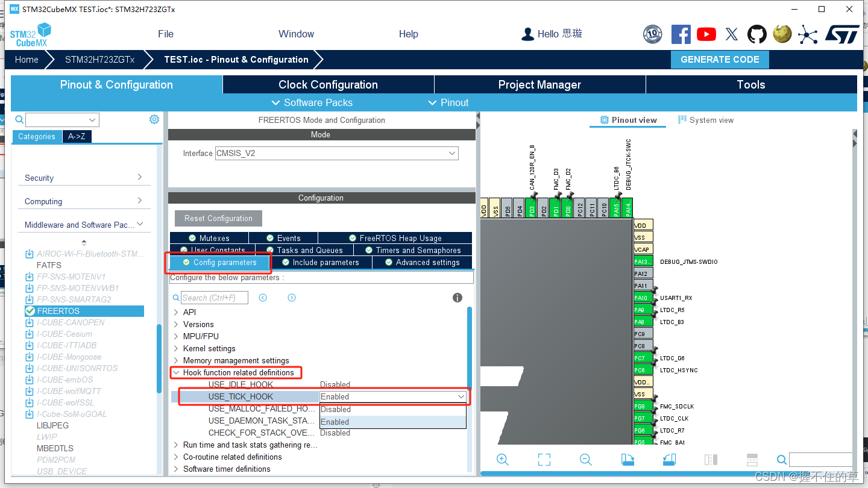868x488 pixels.
Task: Switch to the Tools tab
Action: click(751, 84)
